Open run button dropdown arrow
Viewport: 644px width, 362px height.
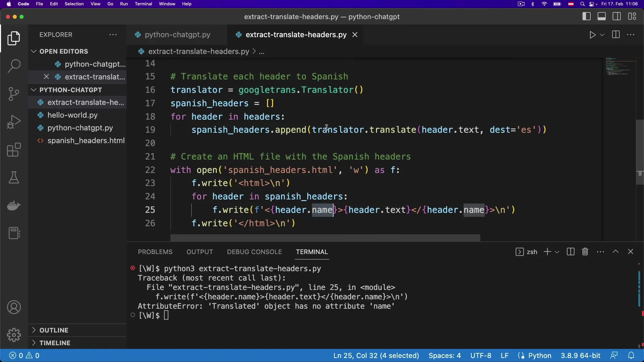pos(602,35)
